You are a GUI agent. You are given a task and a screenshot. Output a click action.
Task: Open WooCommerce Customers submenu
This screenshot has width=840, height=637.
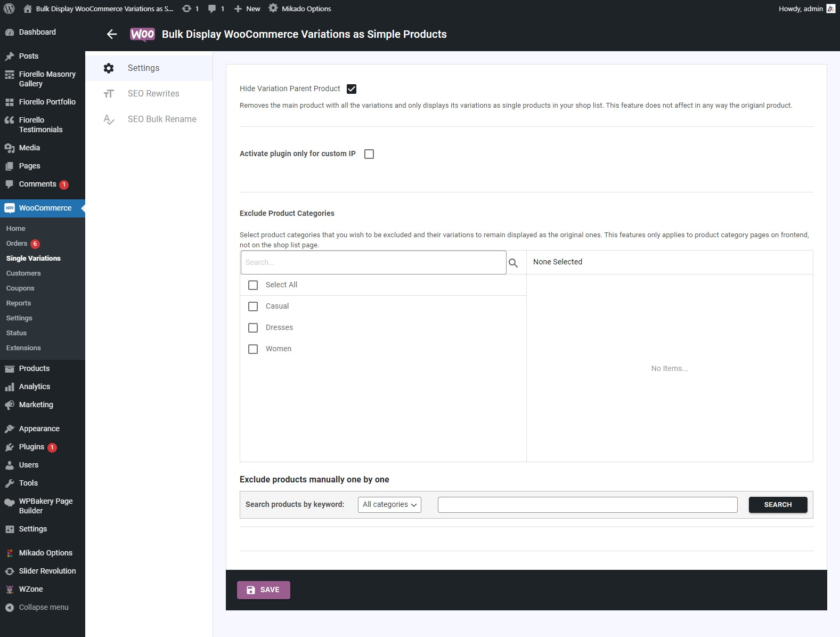tap(23, 273)
